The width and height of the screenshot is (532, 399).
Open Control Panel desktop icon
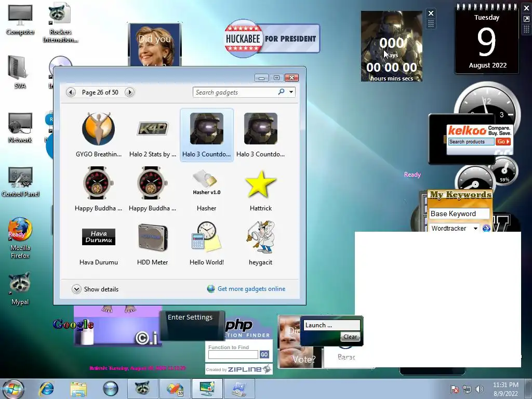click(x=20, y=181)
